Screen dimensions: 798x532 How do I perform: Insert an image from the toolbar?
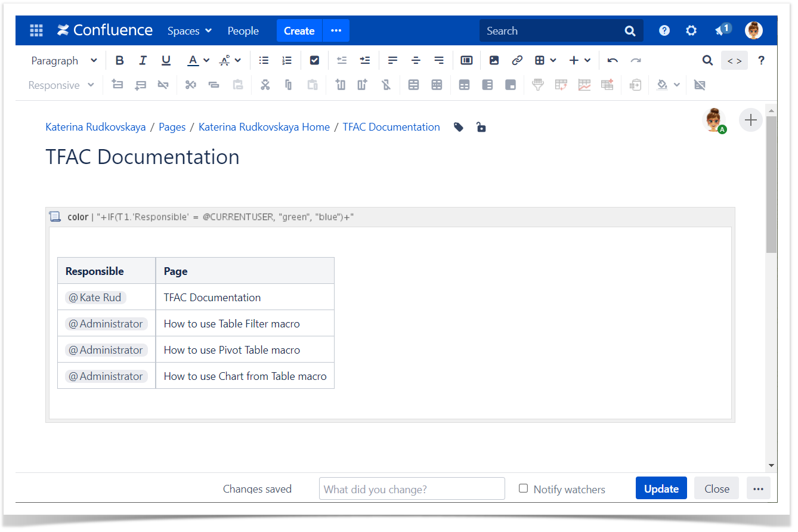tap(494, 60)
